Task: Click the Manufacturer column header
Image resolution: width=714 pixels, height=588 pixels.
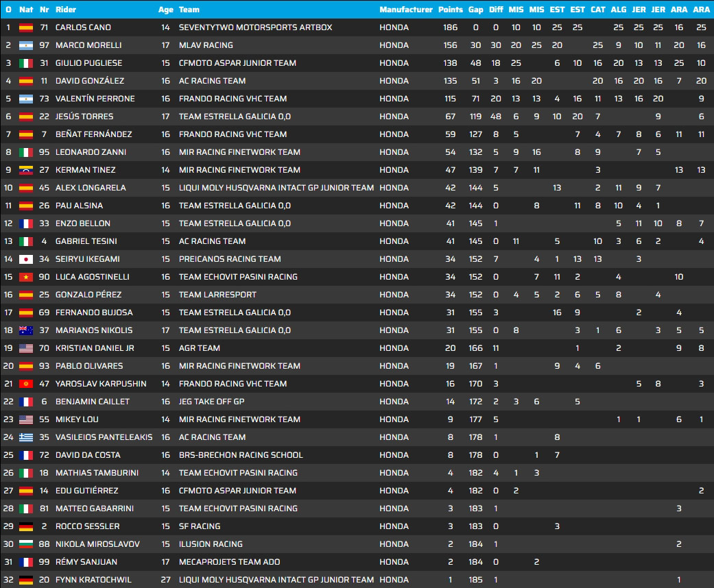Action: click(x=406, y=10)
